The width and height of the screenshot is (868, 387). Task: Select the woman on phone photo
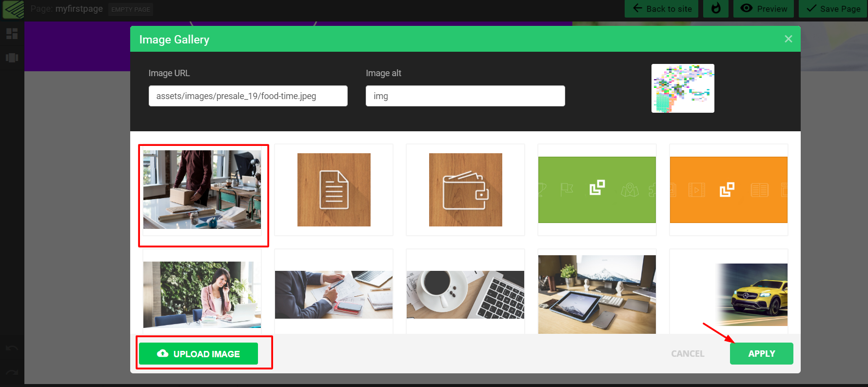(202, 295)
